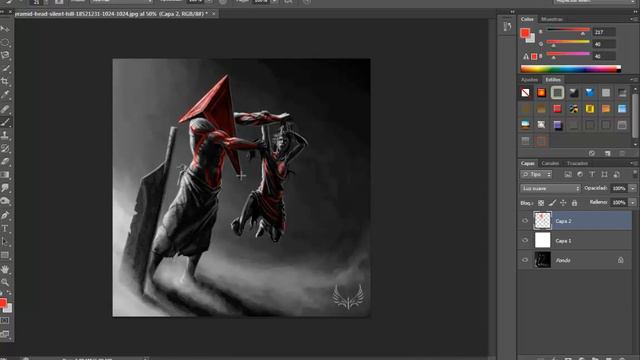
Task: Select the Type tool in the toolbox
Action: point(5,228)
